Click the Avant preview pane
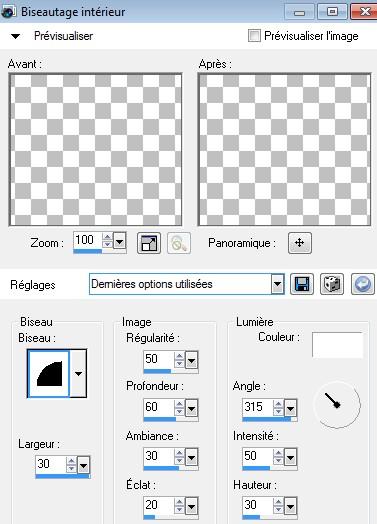The width and height of the screenshot is (377, 524). coord(96,150)
